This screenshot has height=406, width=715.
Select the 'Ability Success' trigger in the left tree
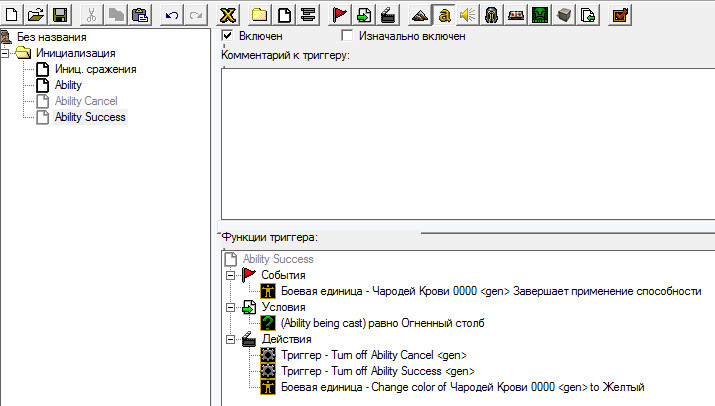90,117
